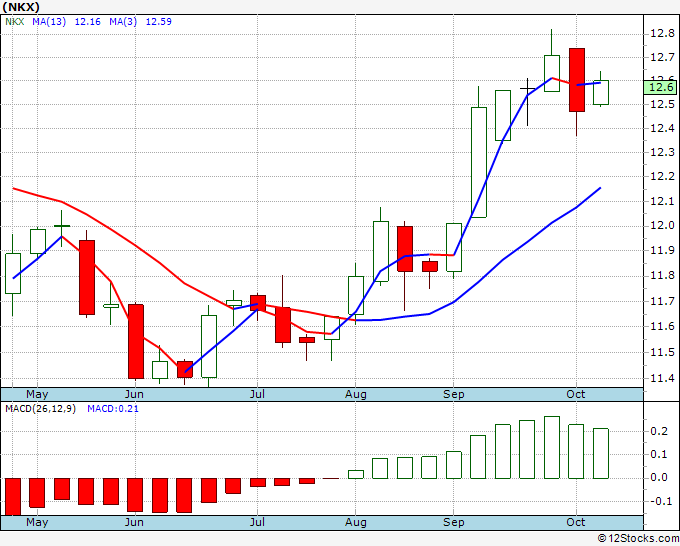Click the tall green candle after Sep
This screenshot has width=680, height=546.
(479, 162)
